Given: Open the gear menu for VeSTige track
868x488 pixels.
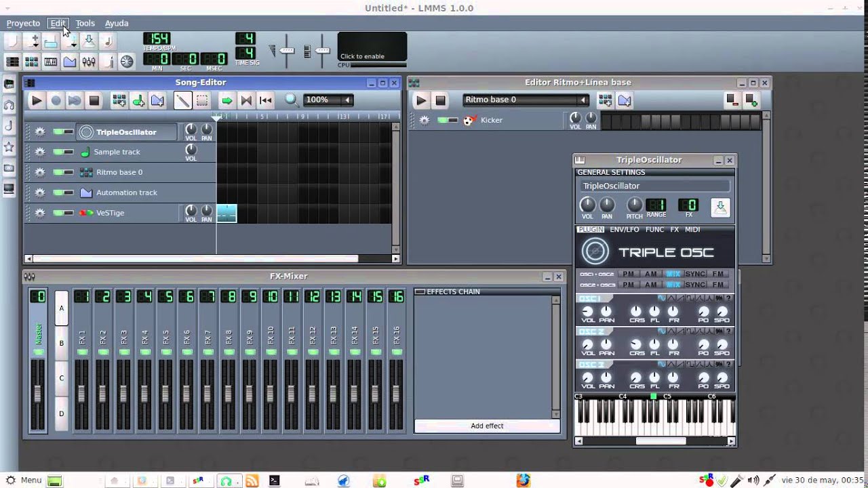Looking at the screenshot, I should click(x=40, y=213).
